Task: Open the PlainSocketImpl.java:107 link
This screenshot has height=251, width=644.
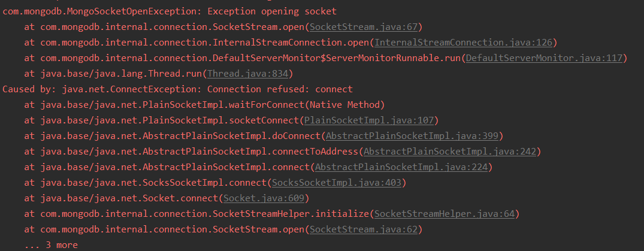Action: [x=369, y=120]
